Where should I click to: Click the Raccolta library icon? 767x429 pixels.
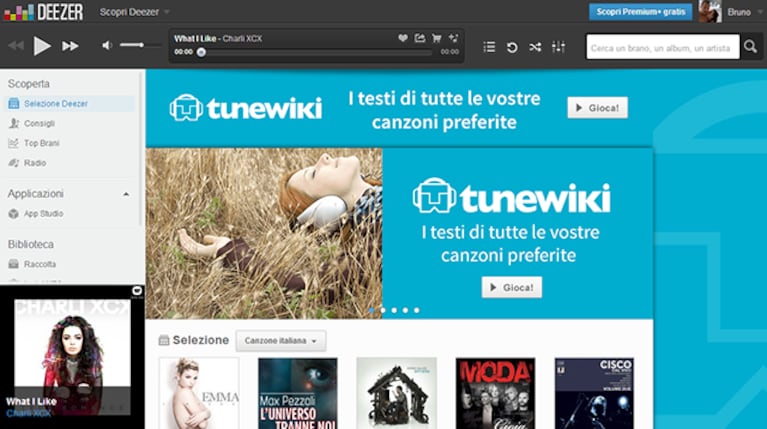14,264
